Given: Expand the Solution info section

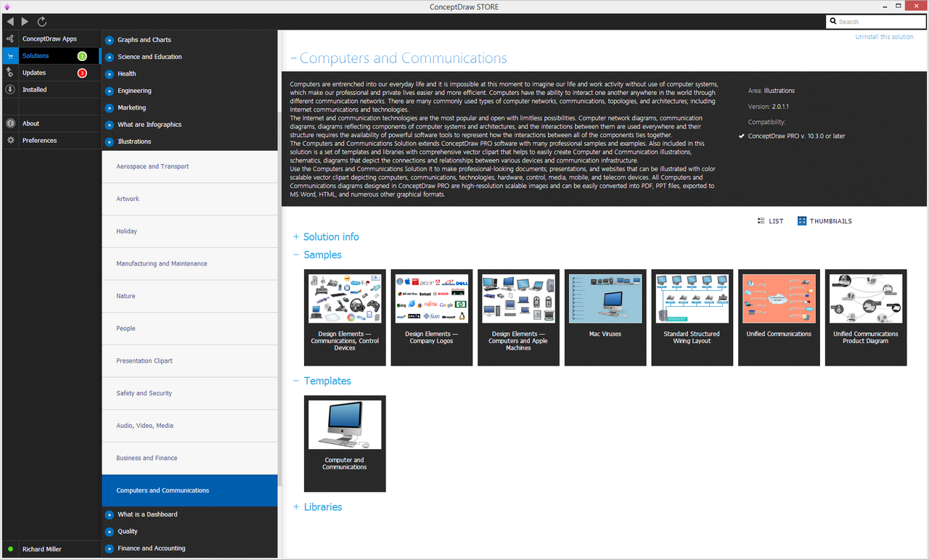Looking at the screenshot, I should pos(296,237).
